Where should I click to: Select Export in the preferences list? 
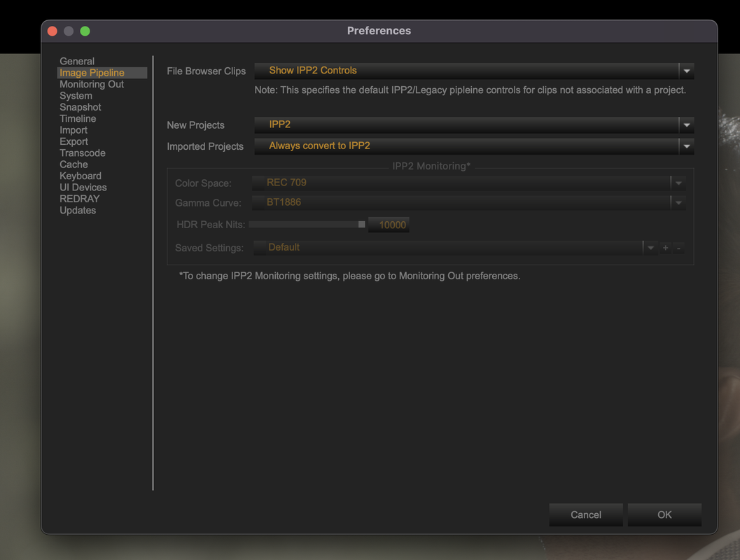point(74,141)
